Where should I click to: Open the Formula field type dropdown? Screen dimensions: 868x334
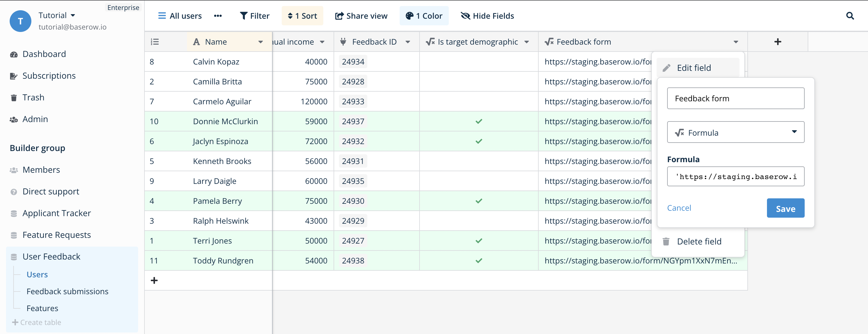pos(794,132)
